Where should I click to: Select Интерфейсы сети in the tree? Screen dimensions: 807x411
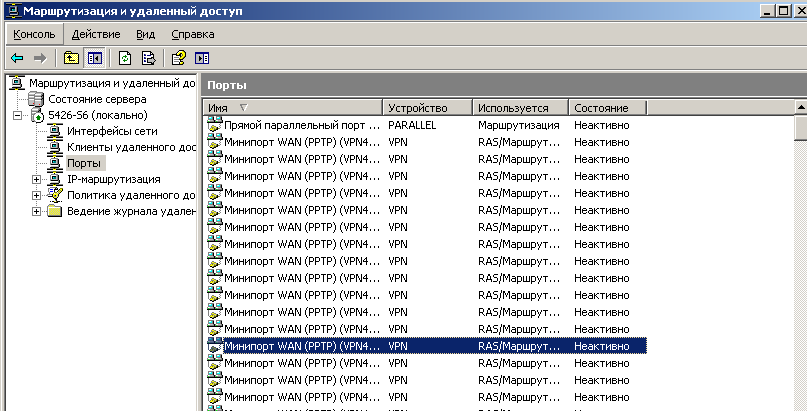112,131
